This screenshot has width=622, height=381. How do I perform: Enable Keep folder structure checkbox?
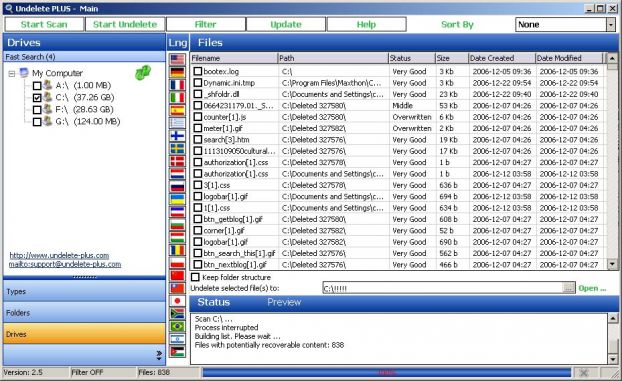point(196,277)
